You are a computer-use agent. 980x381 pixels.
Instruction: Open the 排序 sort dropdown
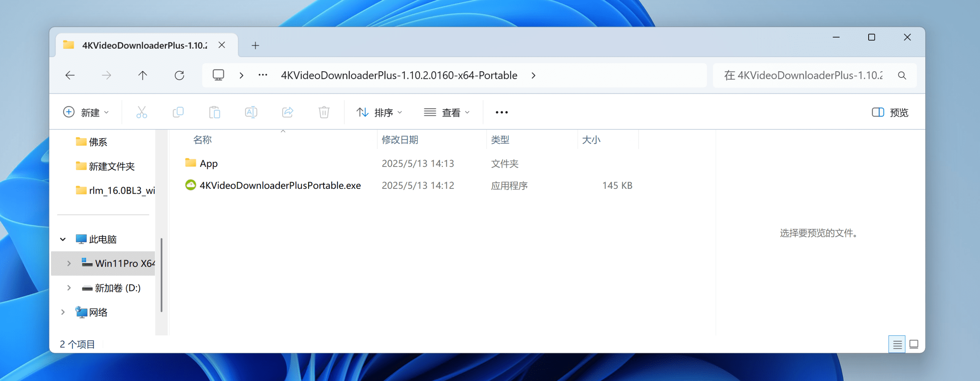tap(379, 112)
